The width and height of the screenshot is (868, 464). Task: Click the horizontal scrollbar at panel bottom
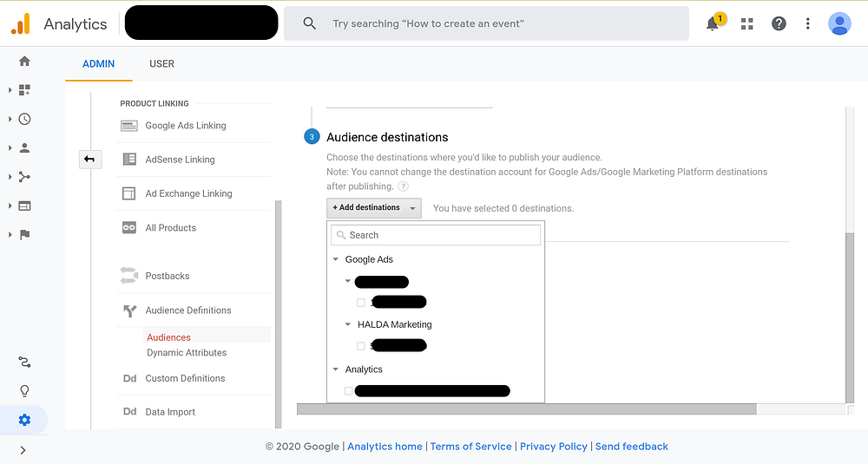tap(527, 409)
